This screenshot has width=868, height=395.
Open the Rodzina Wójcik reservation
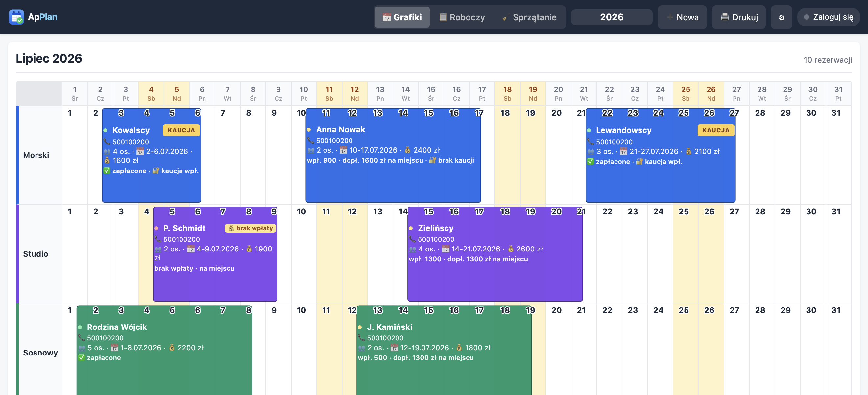click(164, 350)
